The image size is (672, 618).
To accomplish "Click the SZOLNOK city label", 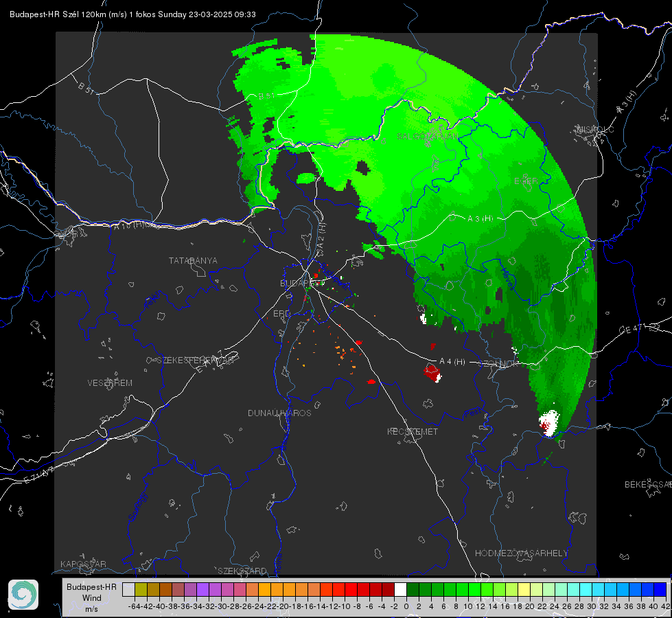I will [500, 363].
